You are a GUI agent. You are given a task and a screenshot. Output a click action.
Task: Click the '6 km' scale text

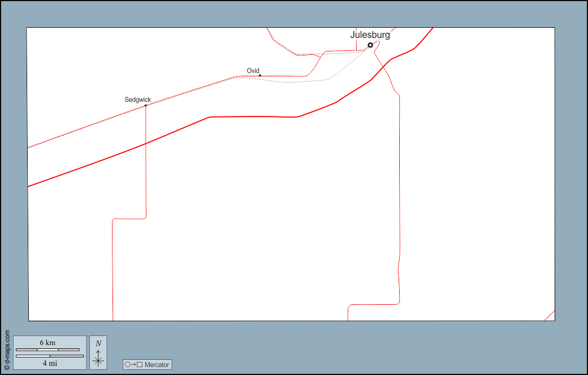(47, 343)
